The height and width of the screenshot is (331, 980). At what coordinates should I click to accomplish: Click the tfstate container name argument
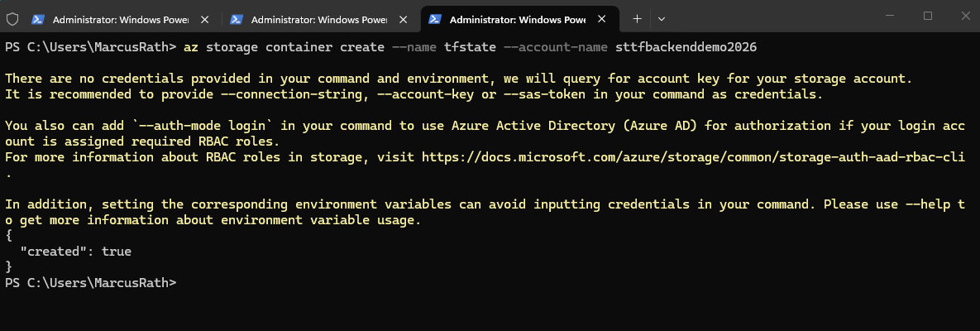(x=470, y=47)
